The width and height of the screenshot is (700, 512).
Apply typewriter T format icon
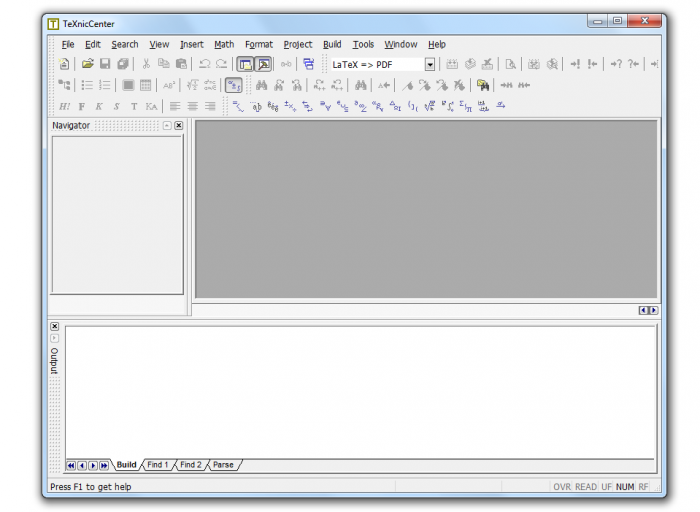(x=134, y=106)
